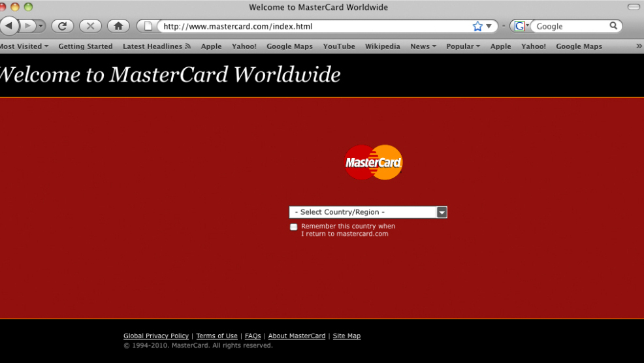Screen dimensions: 644x363
Task: Open the Wikipedia bookmark
Action: tap(382, 46)
